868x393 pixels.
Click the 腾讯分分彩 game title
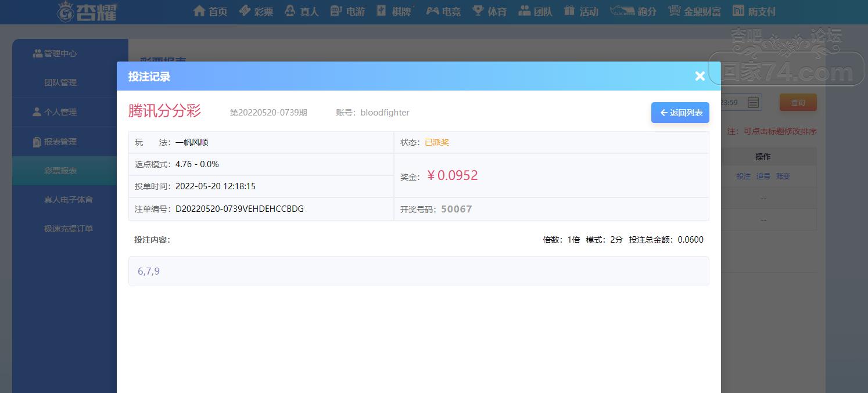click(164, 111)
